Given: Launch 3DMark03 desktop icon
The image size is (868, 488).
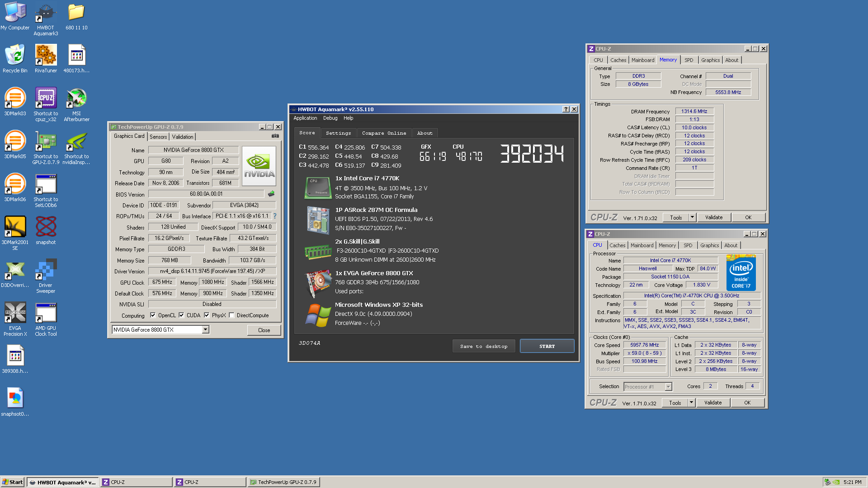Looking at the screenshot, I should [x=15, y=102].
